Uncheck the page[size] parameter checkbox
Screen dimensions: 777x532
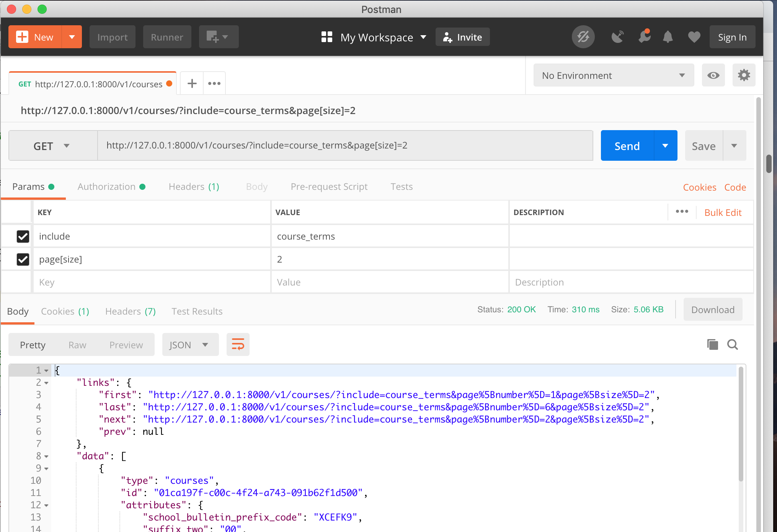(23, 259)
